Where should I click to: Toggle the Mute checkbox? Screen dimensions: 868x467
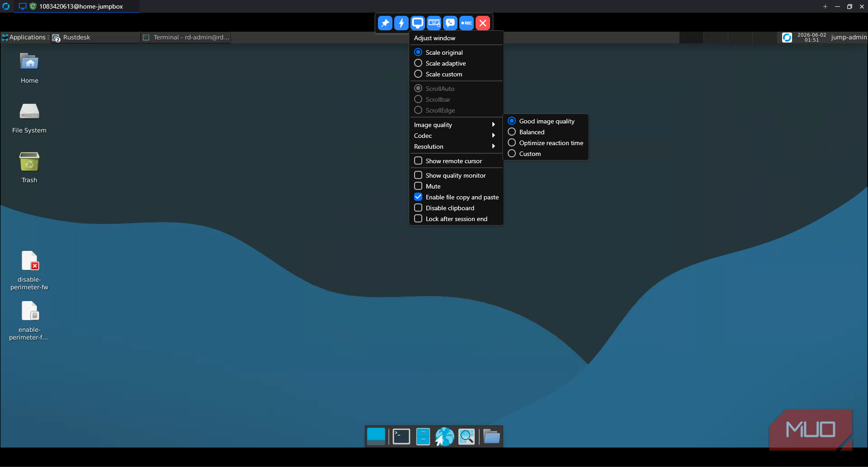[x=456, y=186]
